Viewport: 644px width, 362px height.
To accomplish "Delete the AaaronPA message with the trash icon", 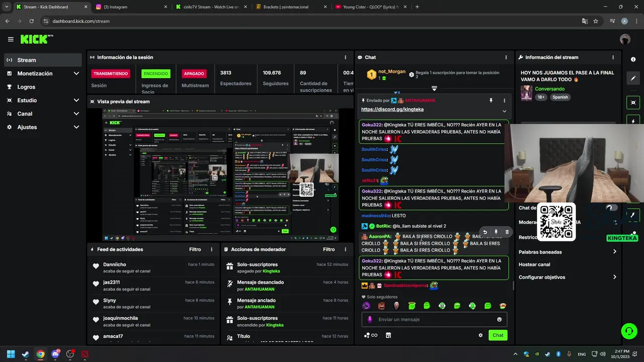I will pyautogui.click(x=507, y=232).
